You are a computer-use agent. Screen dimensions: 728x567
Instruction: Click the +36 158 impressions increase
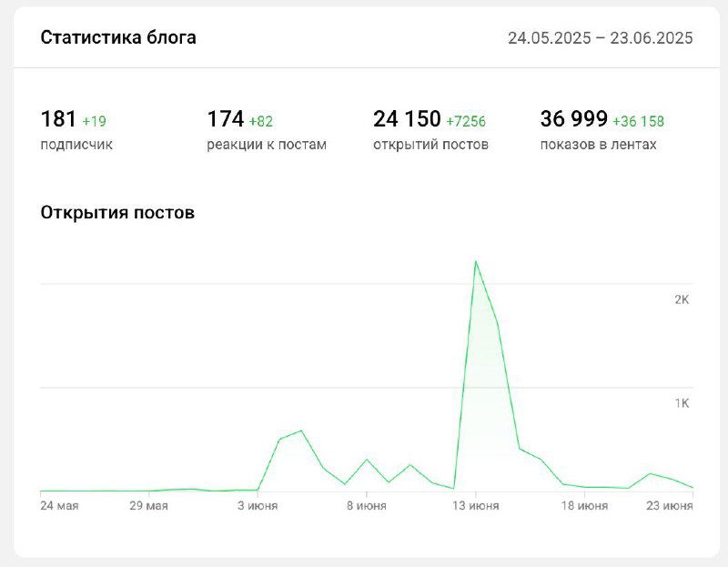pos(639,119)
